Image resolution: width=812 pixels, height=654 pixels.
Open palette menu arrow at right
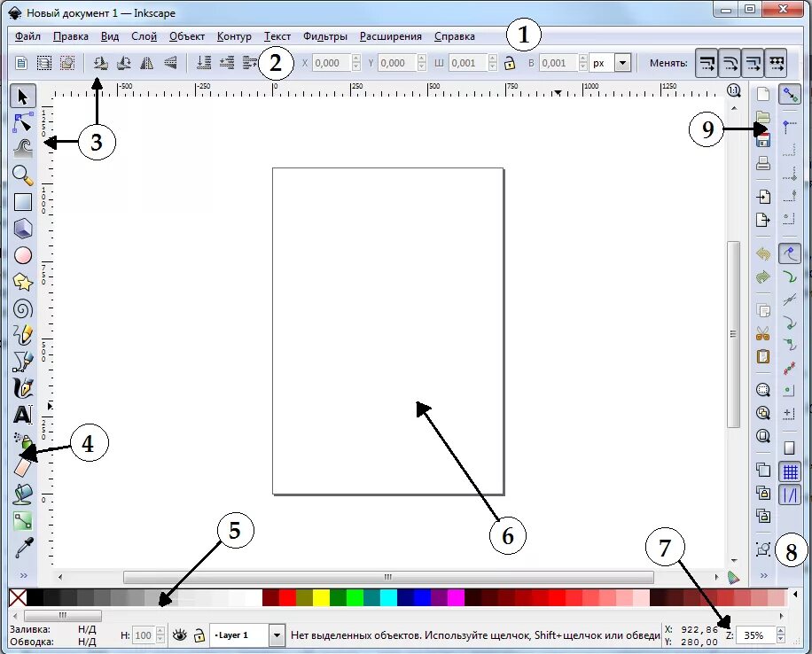tap(794, 595)
